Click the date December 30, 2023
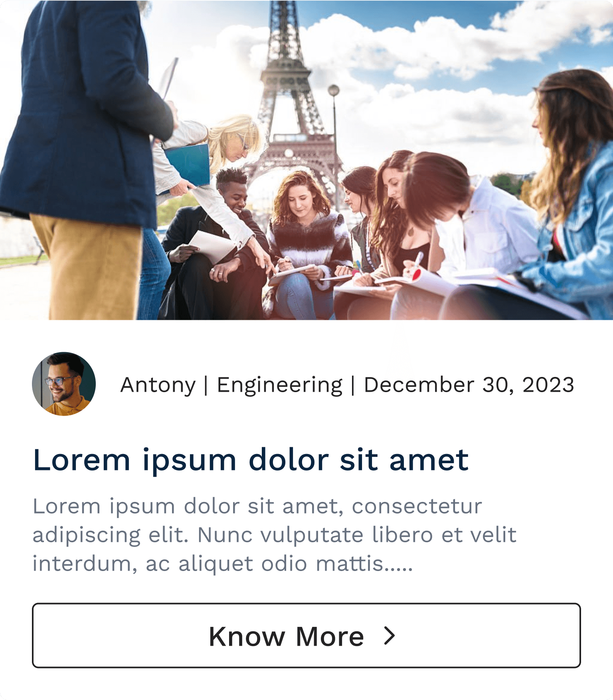Viewport: 613px width, 700px height. 469,385
